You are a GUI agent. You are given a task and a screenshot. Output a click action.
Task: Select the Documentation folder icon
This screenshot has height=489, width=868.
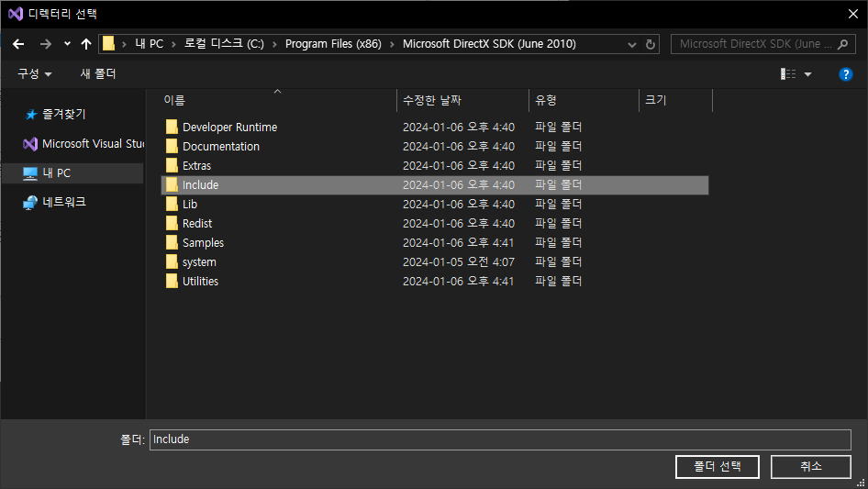point(172,146)
